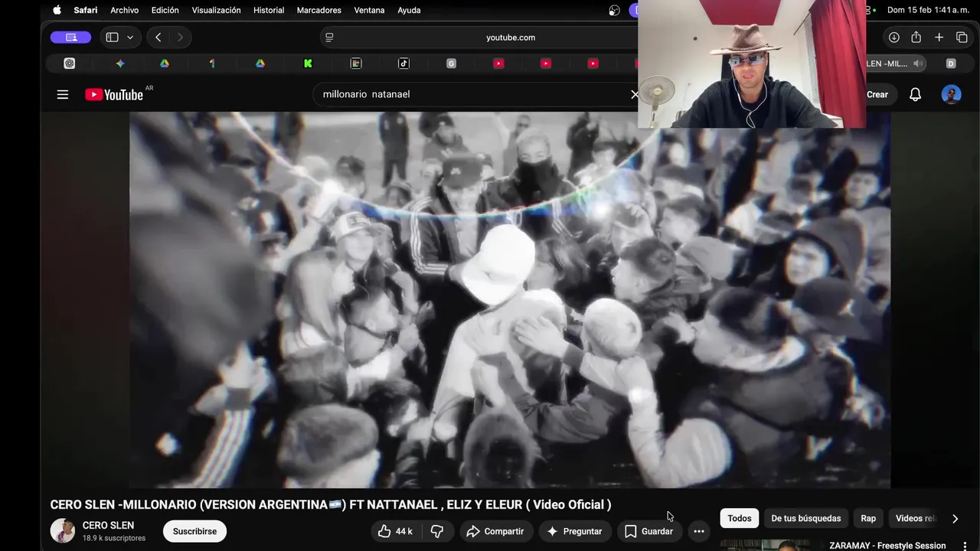Click the Suscribirse button
This screenshot has height=551, width=980.
(x=194, y=531)
